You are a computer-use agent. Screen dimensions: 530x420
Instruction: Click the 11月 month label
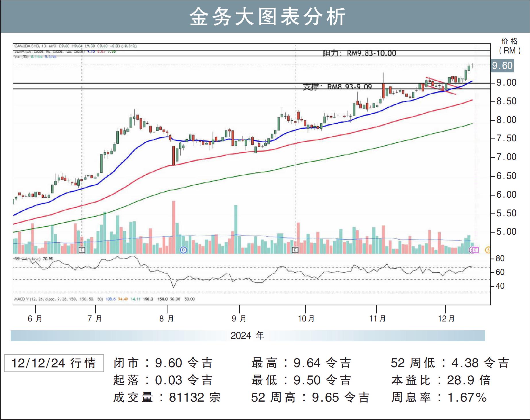(377, 319)
